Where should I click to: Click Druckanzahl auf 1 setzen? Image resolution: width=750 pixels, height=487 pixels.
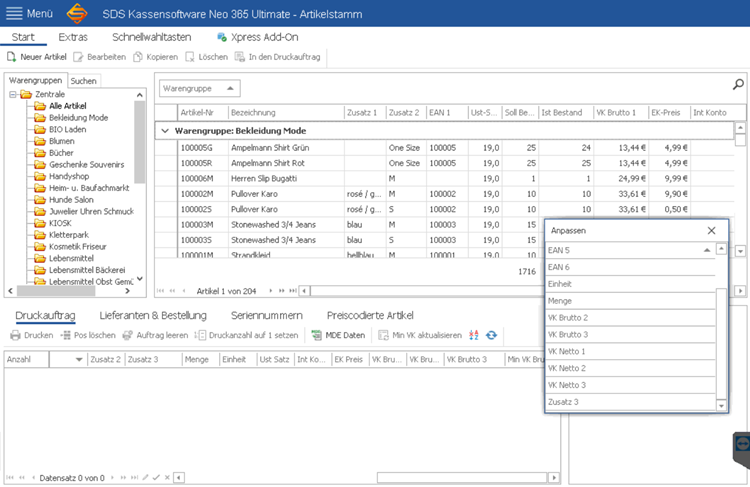pyautogui.click(x=246, y=335)
